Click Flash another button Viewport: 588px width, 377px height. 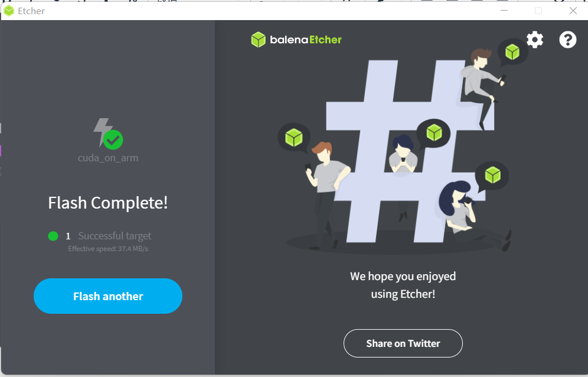point(108,296)
